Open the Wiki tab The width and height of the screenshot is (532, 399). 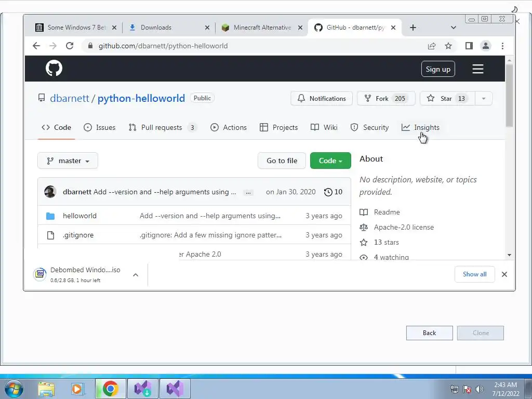click(324, 128)
